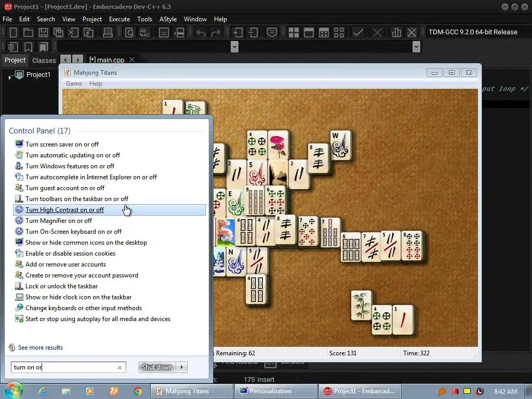Open Turn High Contrast on or off
532x399 pixels.
pos(109,210)
